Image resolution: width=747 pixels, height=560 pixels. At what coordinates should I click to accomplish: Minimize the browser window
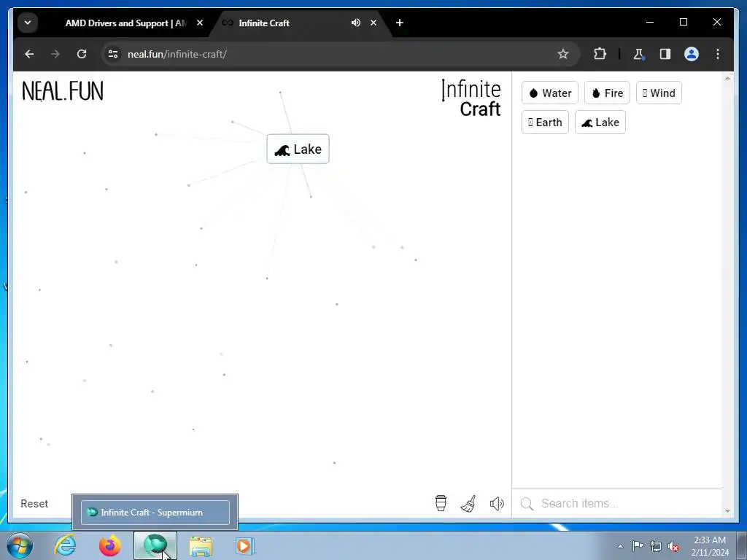coord(650,22)
